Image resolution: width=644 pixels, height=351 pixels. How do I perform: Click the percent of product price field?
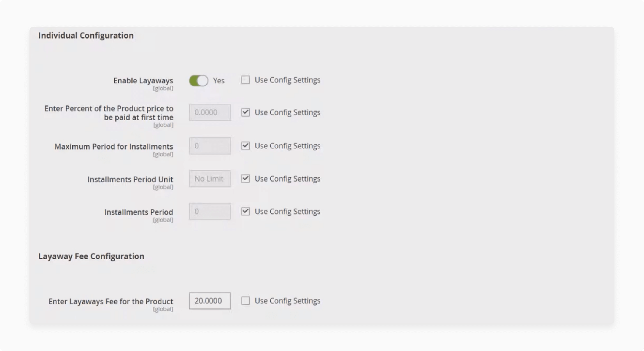pyautogui.click(x=210, y=112)
